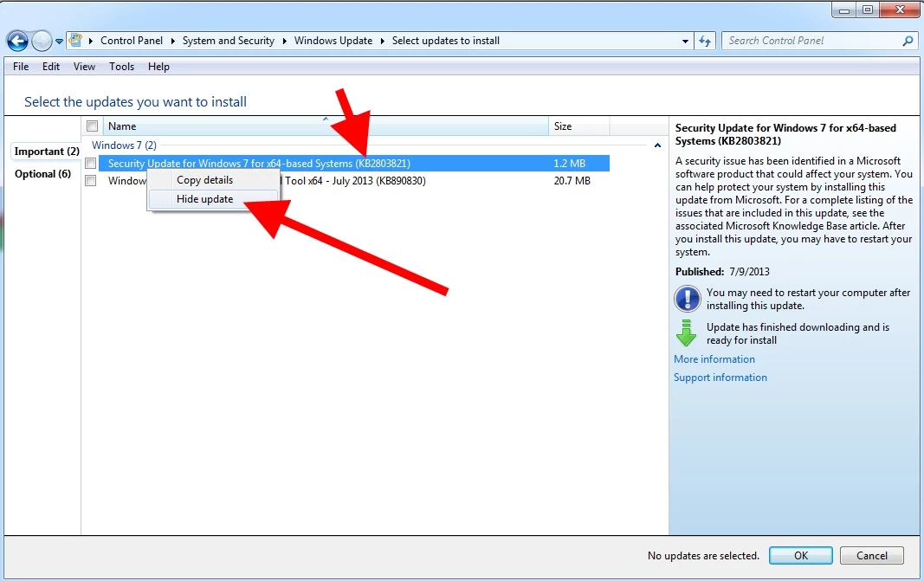Screen dimensions: 924x581
Task: Click the Forward navigation arrow
Action: 42,41
